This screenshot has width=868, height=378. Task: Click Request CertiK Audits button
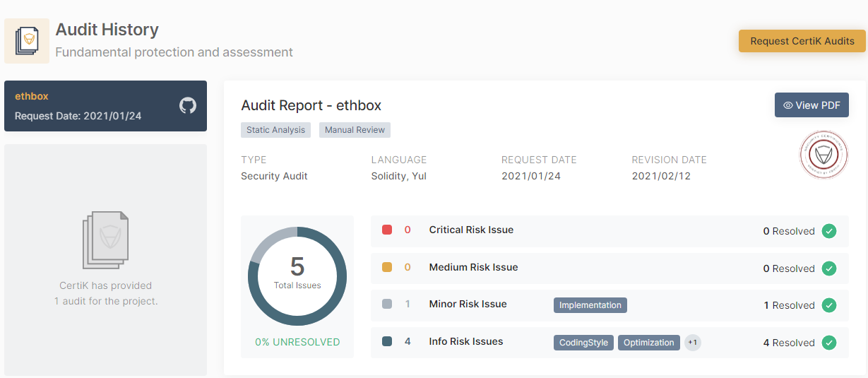point(802,41)
